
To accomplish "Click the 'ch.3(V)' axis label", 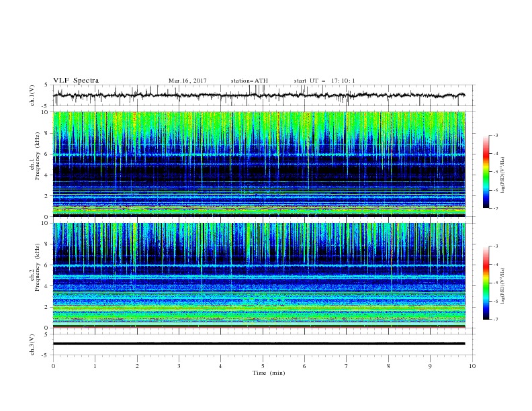I will [32, 345].
